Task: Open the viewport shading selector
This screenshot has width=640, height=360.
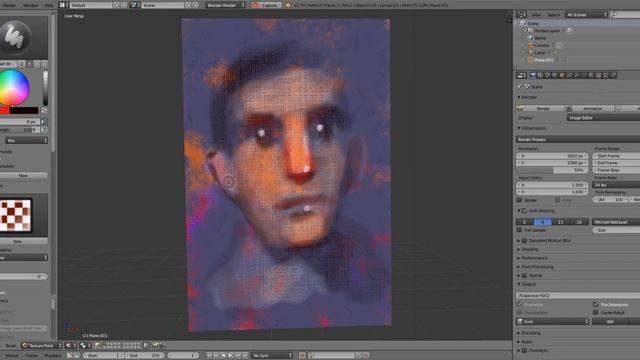Action: tap(71, 346)
